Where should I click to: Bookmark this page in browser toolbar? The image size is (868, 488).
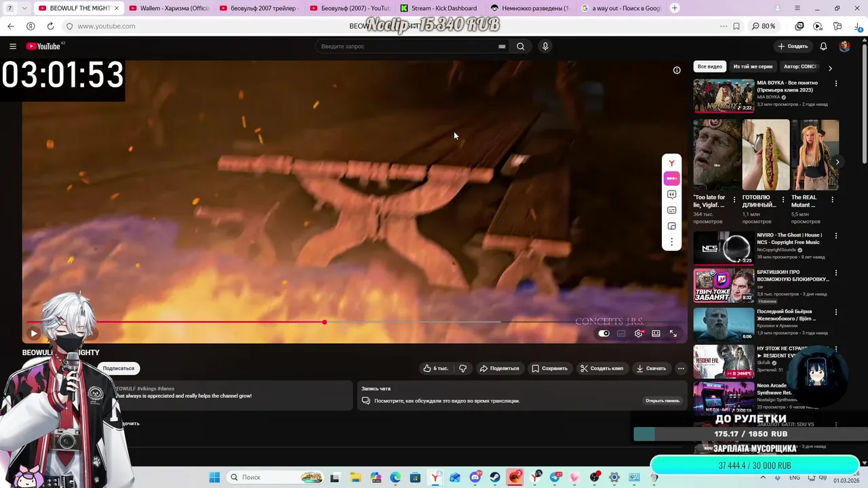pyautogui.click(x=736, y=26)
